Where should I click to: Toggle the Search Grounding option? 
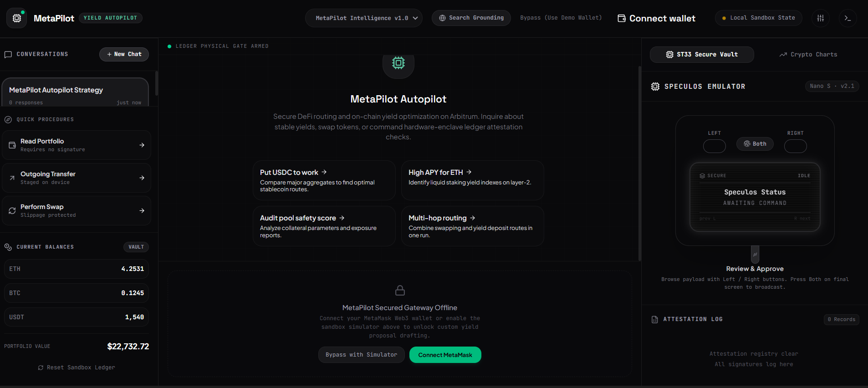tap(471, 18)
